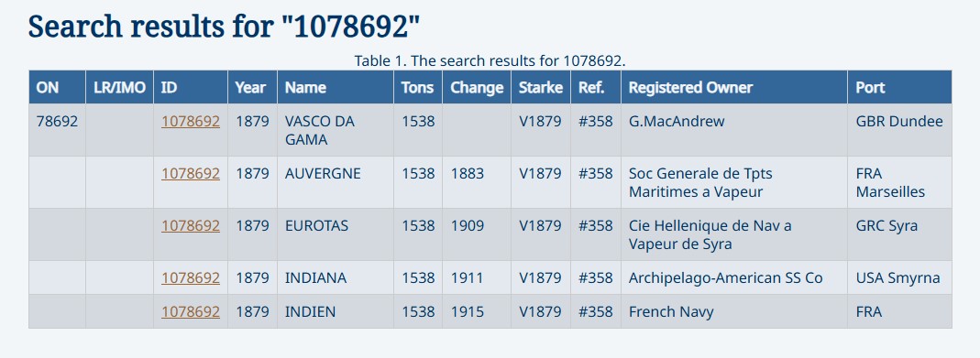Click the GBR Dundee port cell
This screenshot has width=980, height=358.
click(900, 130)
